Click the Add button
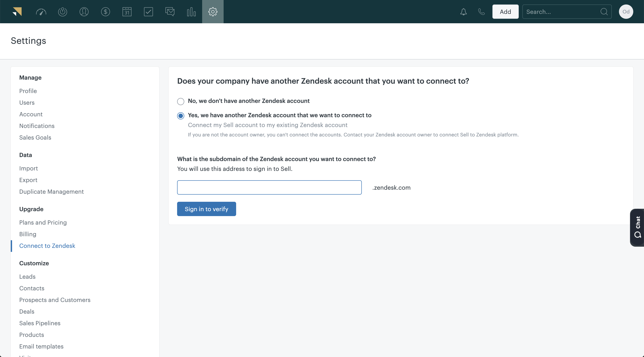This screenshot has height=357, width=644. pos(505,11)
